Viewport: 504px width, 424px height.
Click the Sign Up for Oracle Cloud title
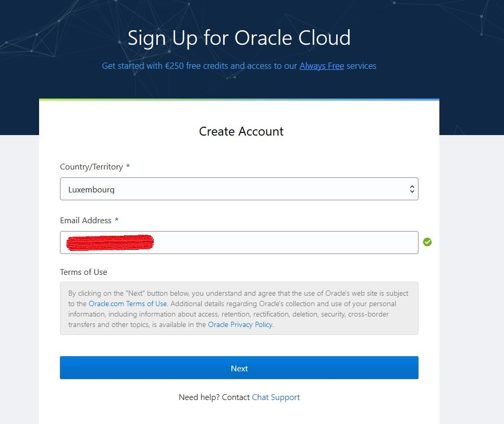coord(239,38)
